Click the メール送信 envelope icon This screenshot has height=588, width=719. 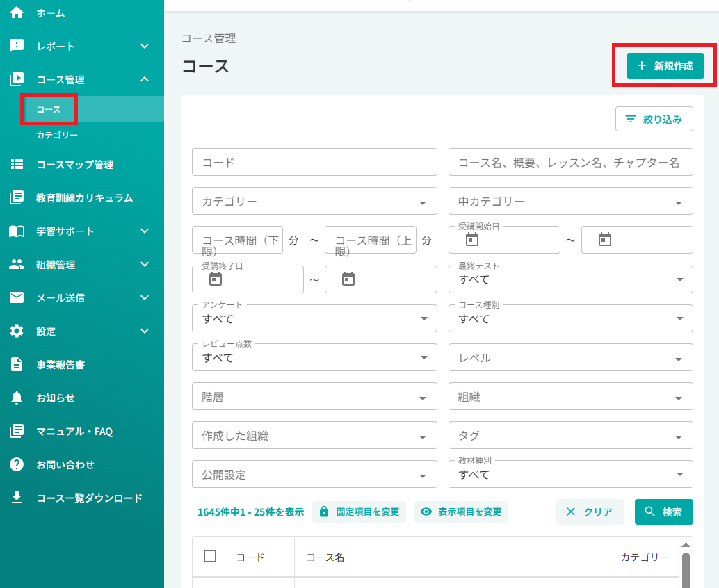17,297
